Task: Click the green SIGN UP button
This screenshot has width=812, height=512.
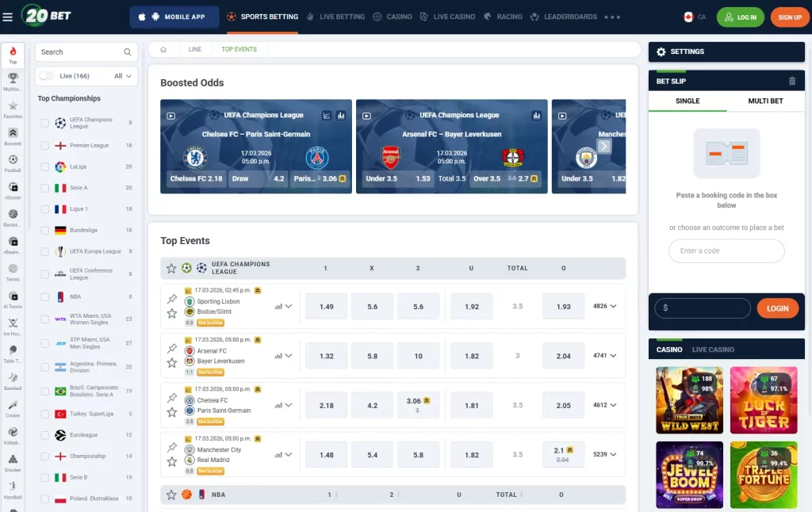Action: (790, 16)
